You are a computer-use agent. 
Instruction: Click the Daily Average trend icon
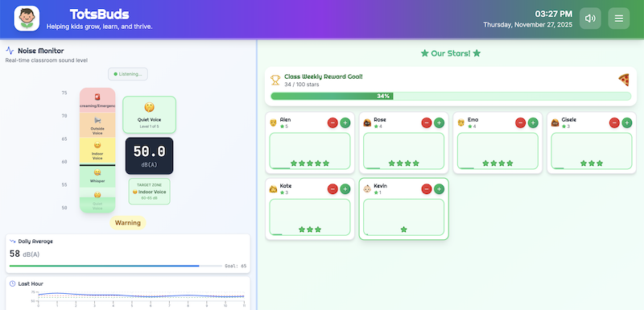tap(13, 242)
